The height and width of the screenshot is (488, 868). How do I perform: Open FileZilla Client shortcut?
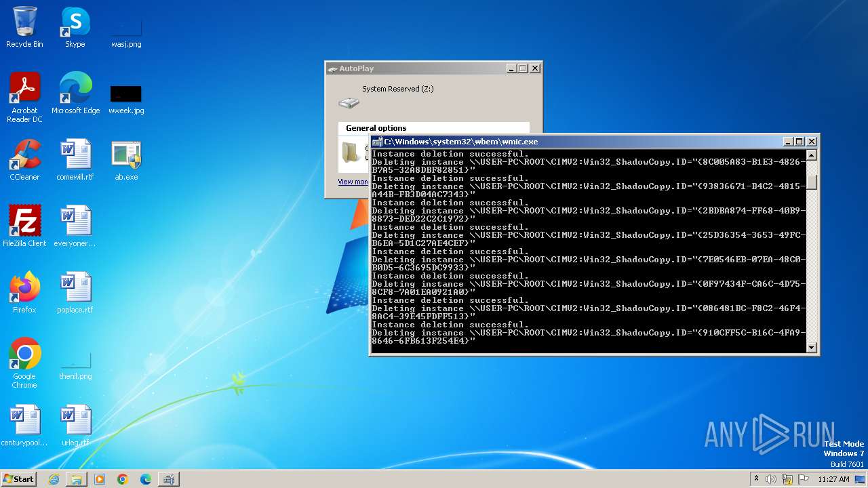coord(24,226)
